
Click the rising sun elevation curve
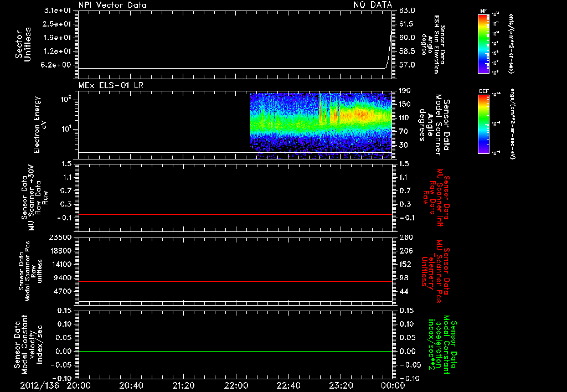389,49
